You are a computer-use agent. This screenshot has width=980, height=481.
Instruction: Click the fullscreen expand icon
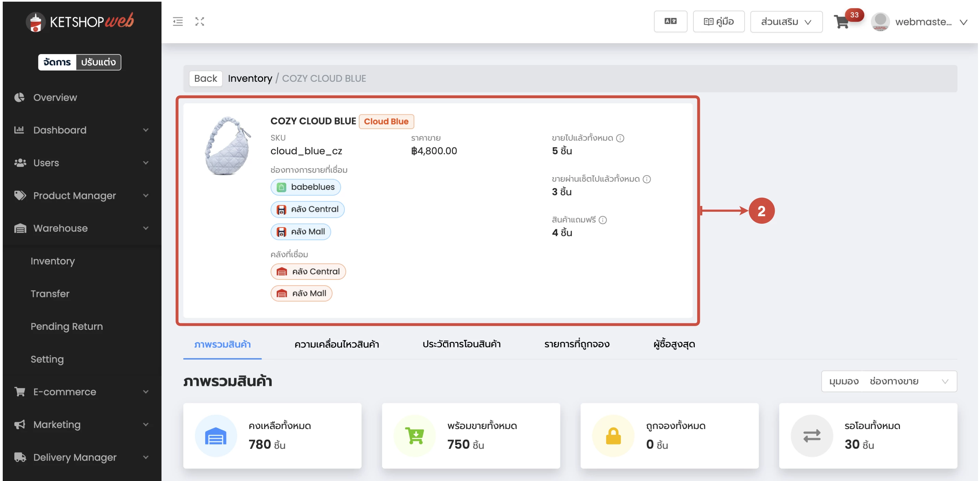pos(200,22)
